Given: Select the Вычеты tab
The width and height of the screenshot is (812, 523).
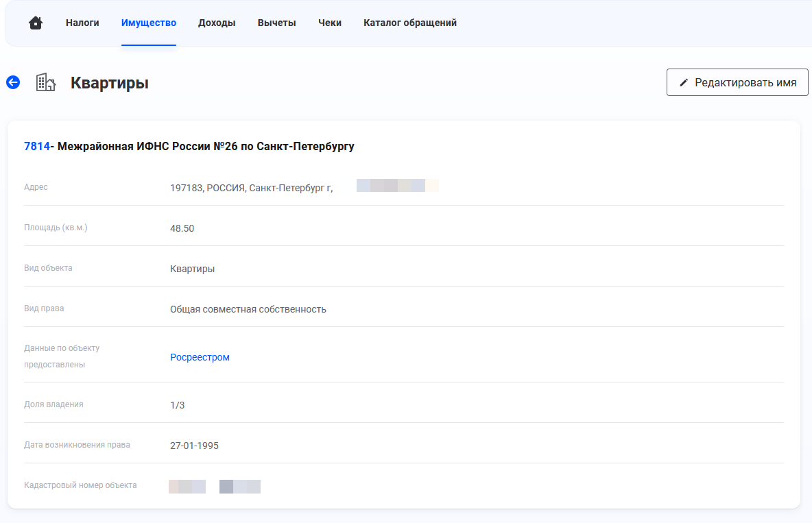Looking at the screenshot, I should click(x=277, y=23).
